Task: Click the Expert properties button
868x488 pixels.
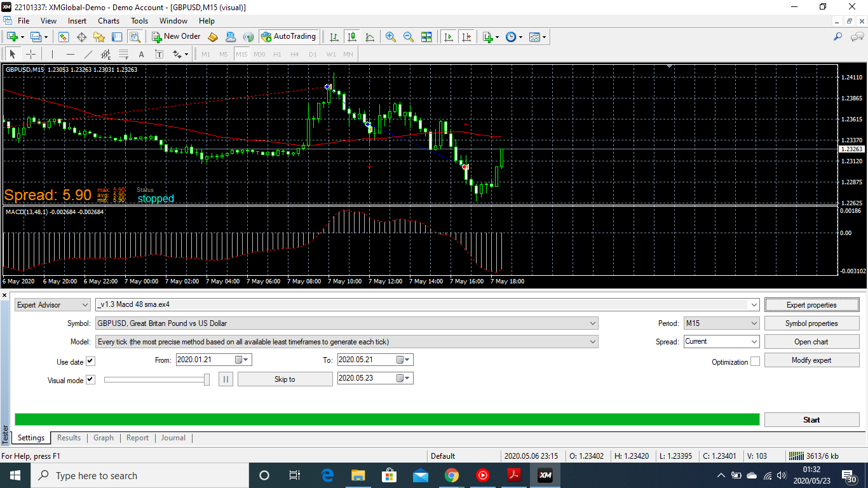Action: pos(811,305)
